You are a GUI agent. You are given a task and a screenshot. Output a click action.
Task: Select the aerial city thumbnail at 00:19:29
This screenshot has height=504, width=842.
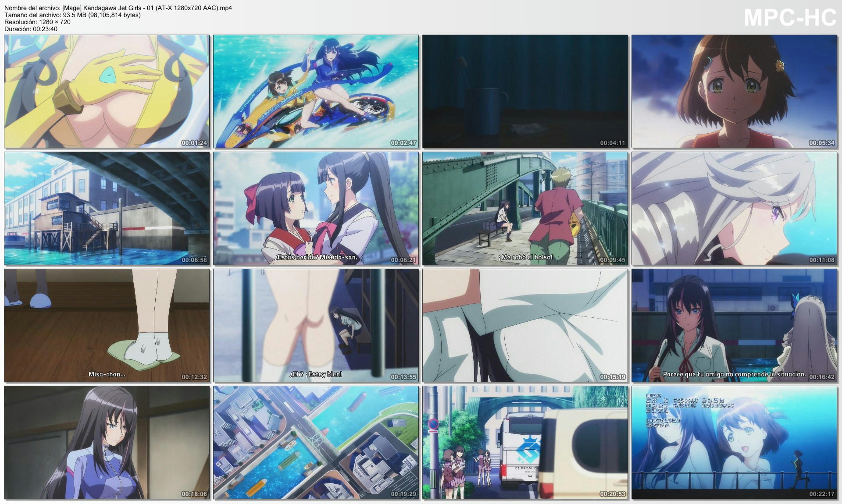(316, 443)
